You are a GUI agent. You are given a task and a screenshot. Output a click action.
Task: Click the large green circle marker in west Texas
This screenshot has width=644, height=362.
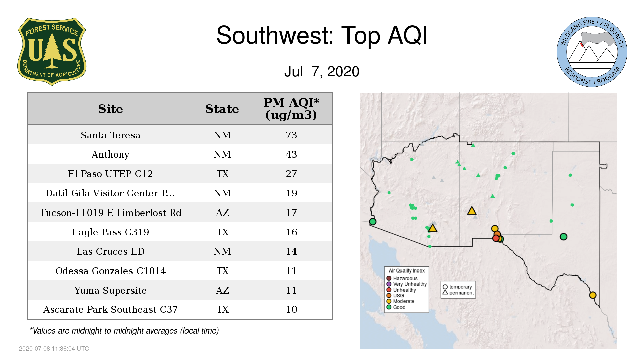[x=563, y=237]
